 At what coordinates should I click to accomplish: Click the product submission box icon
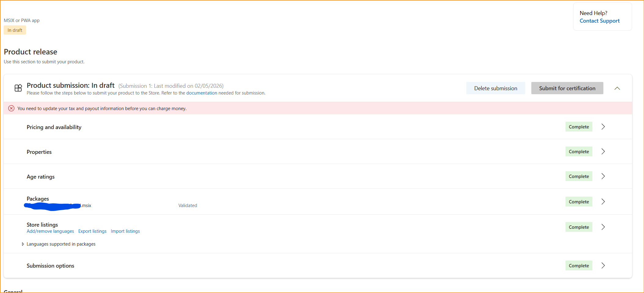(x=18, y=88)
